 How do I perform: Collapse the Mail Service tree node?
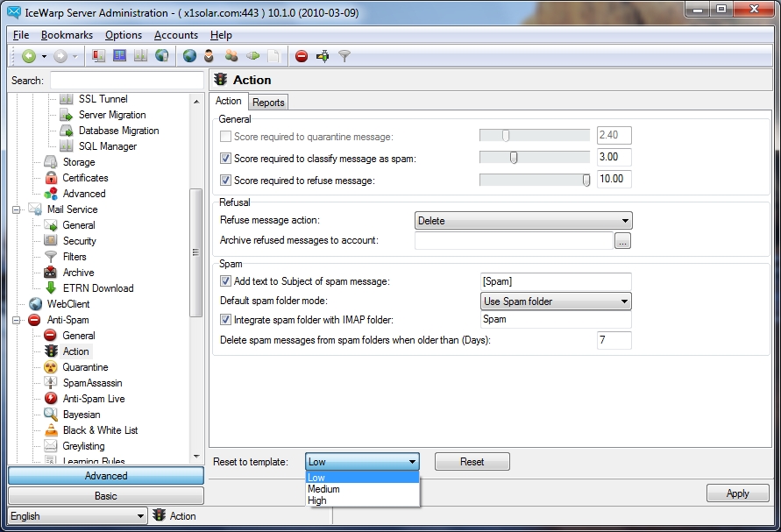pyautogui.click(x=16, y=209)
